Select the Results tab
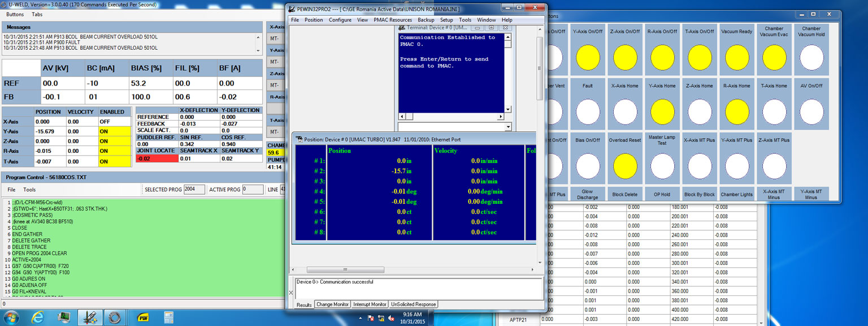The width and height of the screenshot is (868, 326). coord(304,304)
